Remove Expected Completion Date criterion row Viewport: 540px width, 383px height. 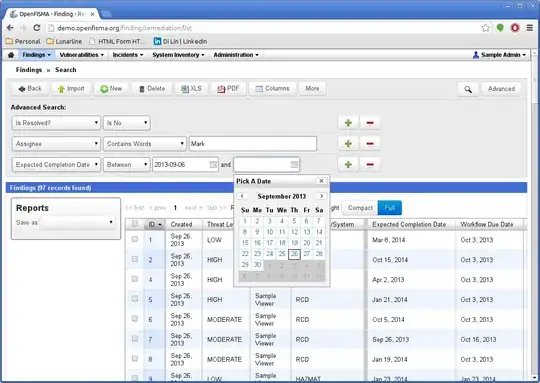tap(370, 164)
